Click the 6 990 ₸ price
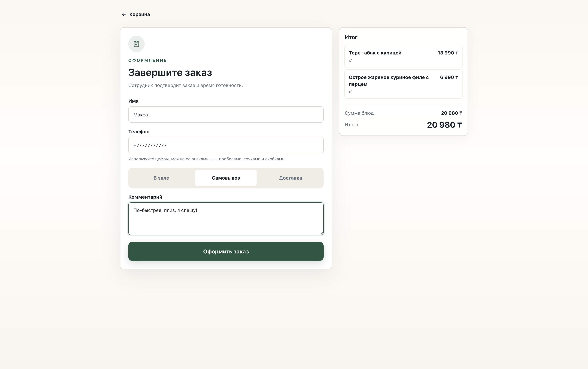 [449, 77]
